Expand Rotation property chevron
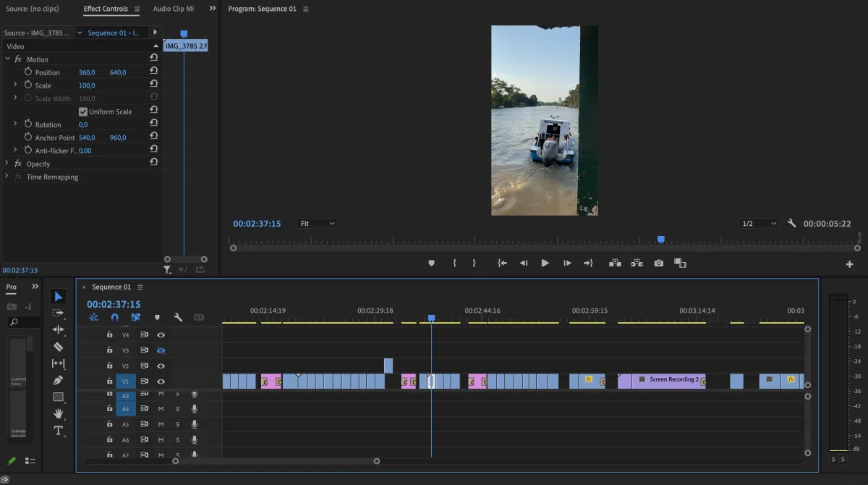 click(x=15, y=124)
